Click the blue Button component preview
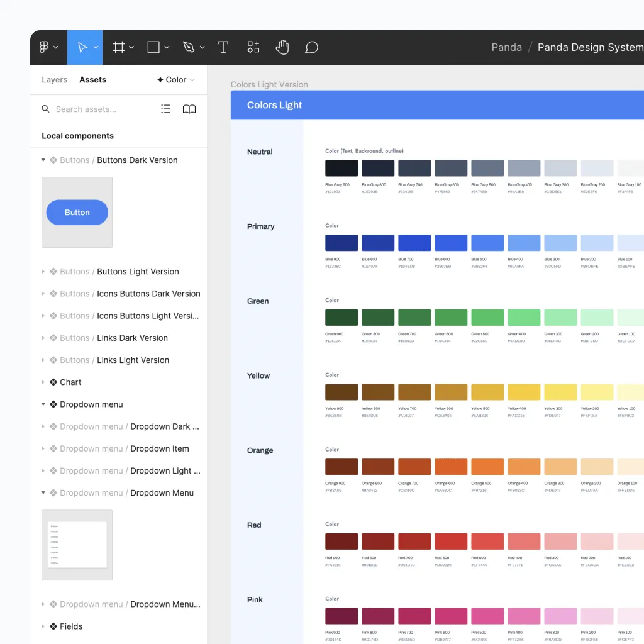Screen dimensions: 644x644 [77, 213]
